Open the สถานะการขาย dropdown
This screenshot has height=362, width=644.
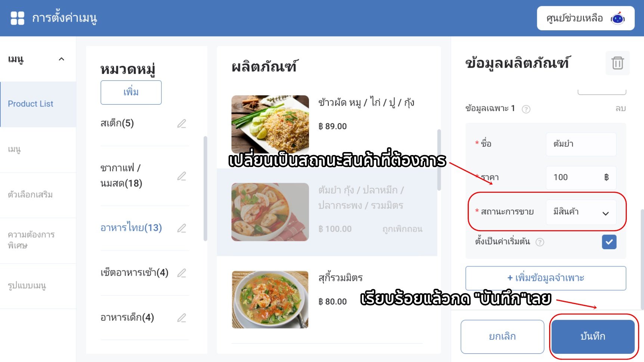[x=581, y=212]
